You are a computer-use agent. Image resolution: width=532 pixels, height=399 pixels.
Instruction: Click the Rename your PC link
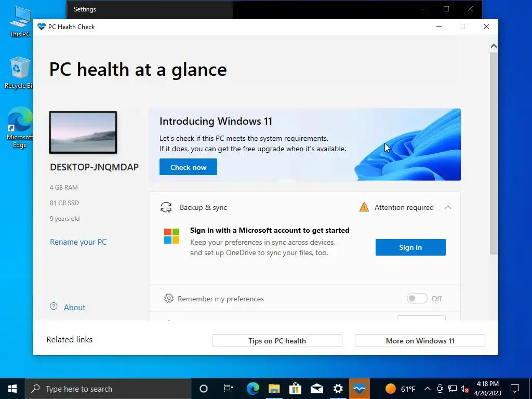coord(78,242)
